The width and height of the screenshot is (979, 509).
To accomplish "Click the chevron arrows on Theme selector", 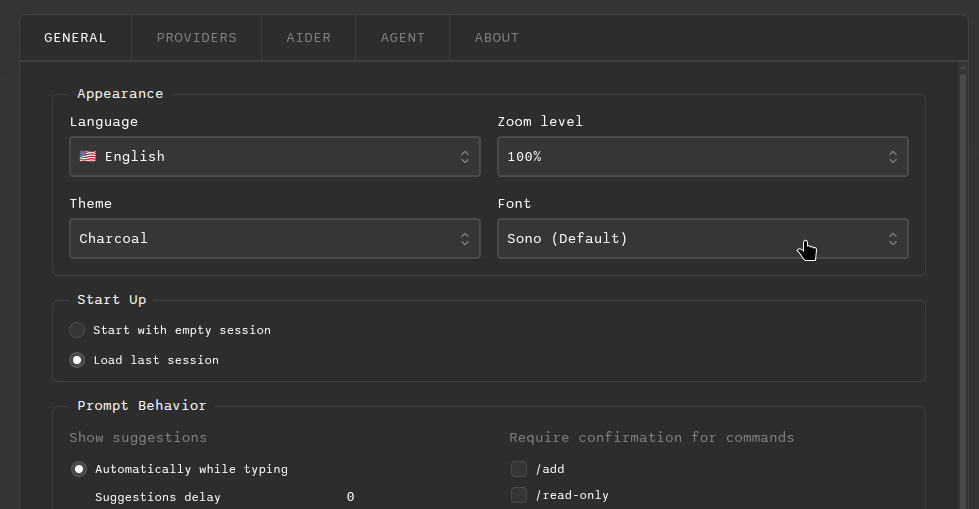I will pyautogui.click(x=465, y=239).
